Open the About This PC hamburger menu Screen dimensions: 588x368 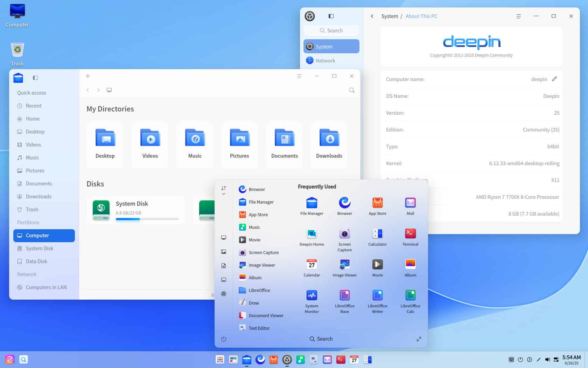[518, 16]
